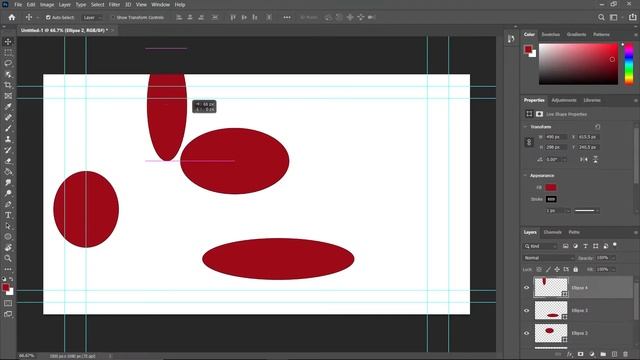The height and width of the screenshot is (360, 640).
Task: Open the layer blend mode Normal dropdown
Action: [549, 258]
